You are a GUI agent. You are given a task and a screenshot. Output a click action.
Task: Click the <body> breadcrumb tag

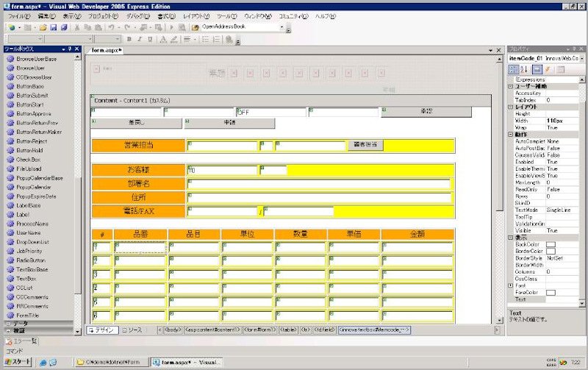pyautogui.click(x=173, y=330)
